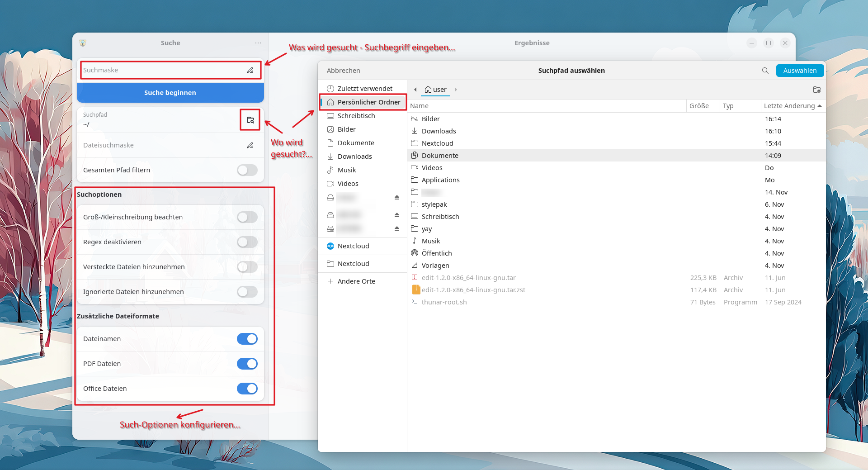This screenshot has height=470, width=868.
Task: Click the edit icon in Suchmaske field
Action: (250, 70)
